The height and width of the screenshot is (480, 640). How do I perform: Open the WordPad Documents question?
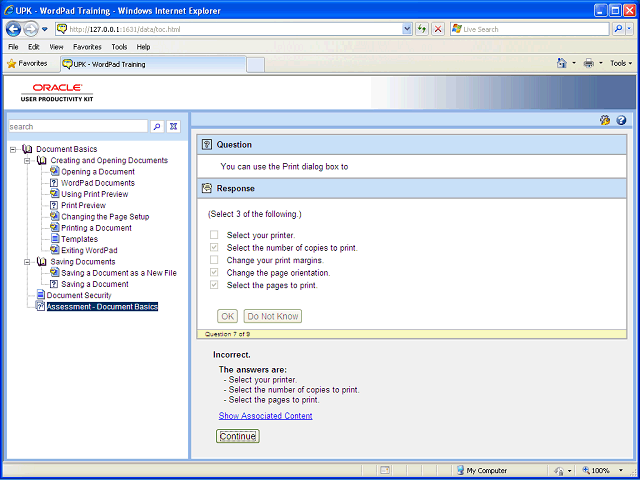98,183
